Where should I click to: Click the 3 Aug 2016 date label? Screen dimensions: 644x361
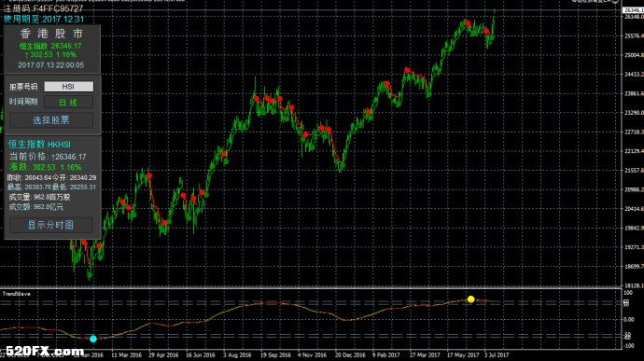pos(237,354)
